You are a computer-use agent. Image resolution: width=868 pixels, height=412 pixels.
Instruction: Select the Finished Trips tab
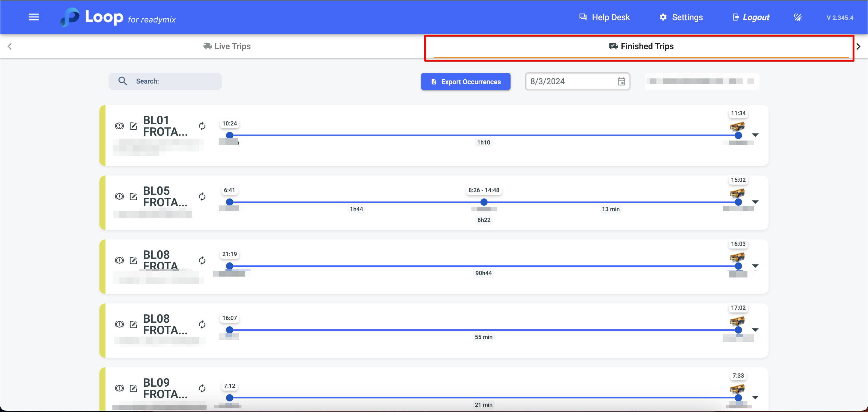[x=641, y=46]
